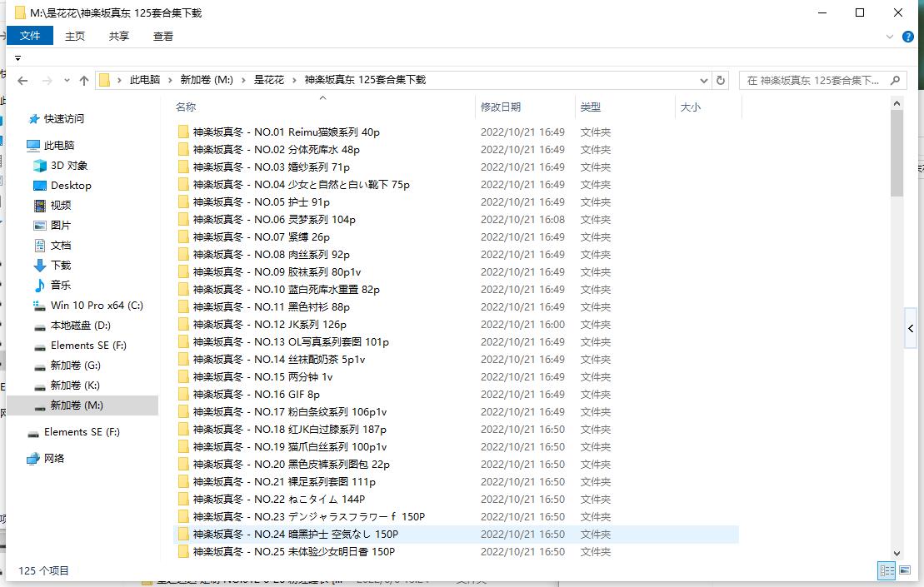Click the Back navigation arrow
Viewport: 924px width, 587px height.
pos(22,81)
